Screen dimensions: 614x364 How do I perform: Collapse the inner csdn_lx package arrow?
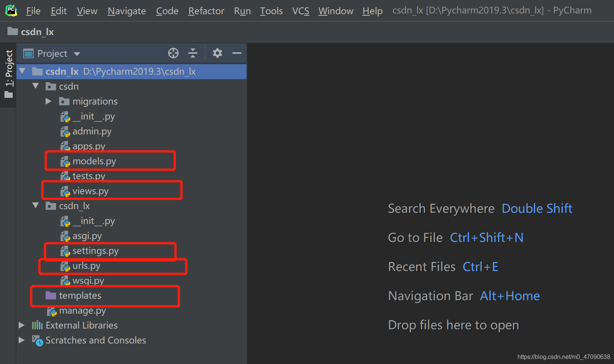[x=36, y=205]
